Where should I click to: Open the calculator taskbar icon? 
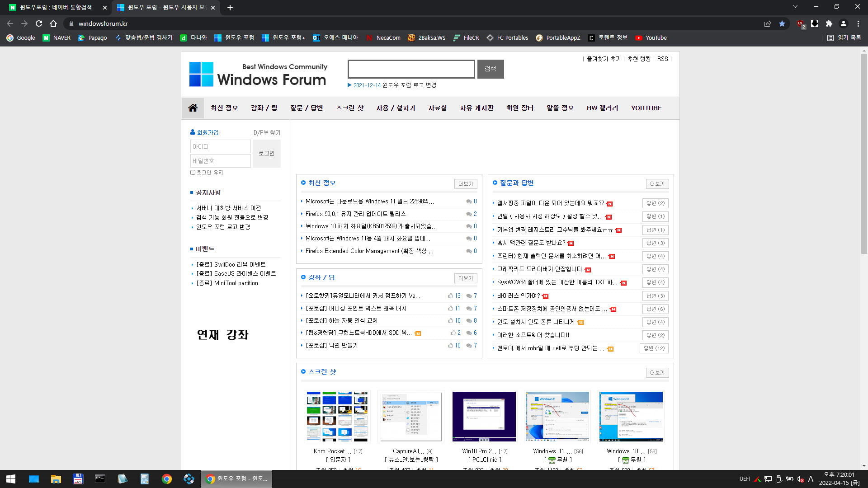click(x=144, y=479)
